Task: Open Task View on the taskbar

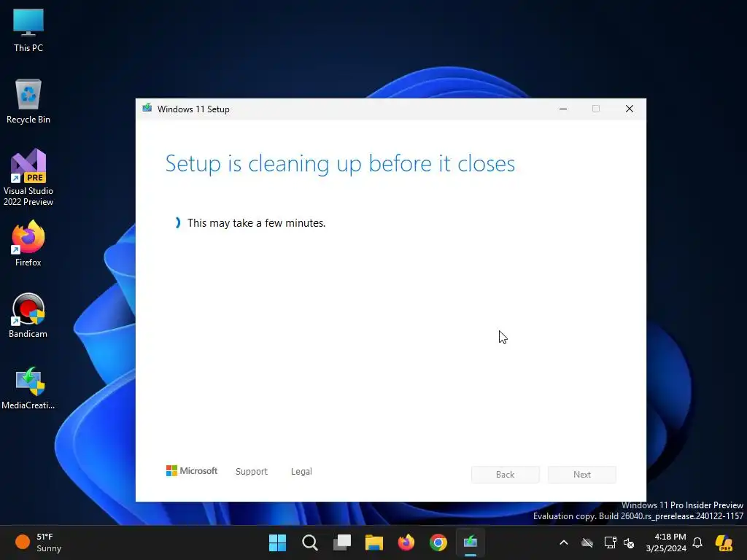Action: [342, 542]
